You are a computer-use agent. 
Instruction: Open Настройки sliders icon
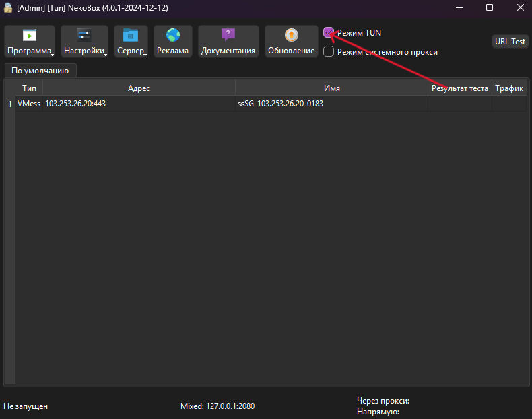point(84,35)
